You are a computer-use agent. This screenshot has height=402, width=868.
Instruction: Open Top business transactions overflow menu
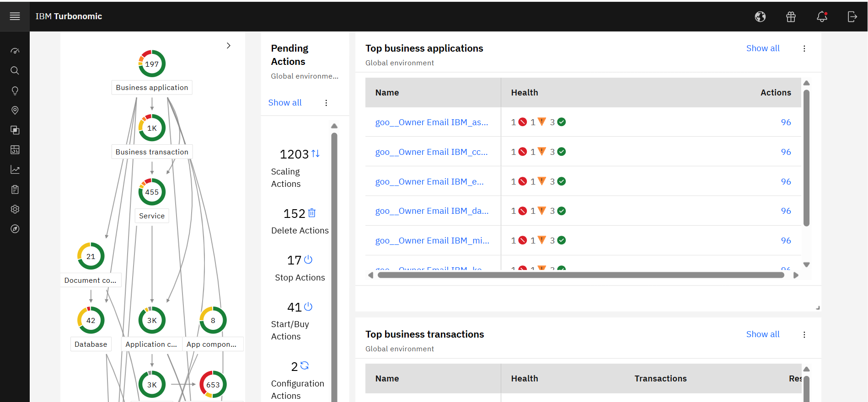coord(804,334)
